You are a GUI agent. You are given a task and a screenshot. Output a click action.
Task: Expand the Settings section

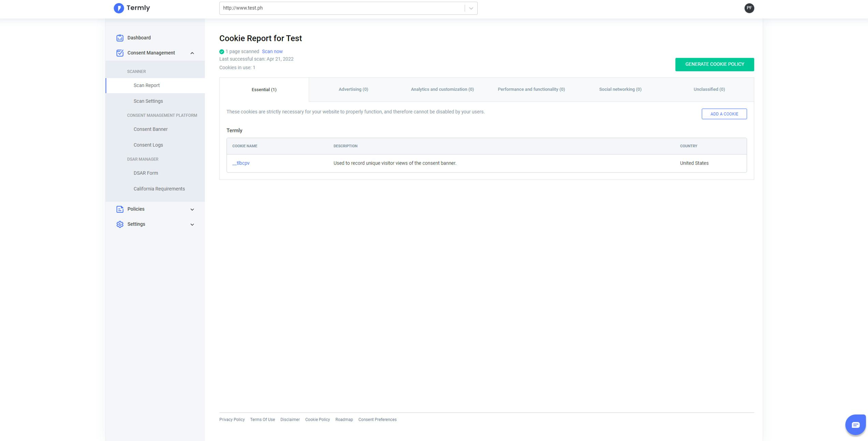point(192,224)
